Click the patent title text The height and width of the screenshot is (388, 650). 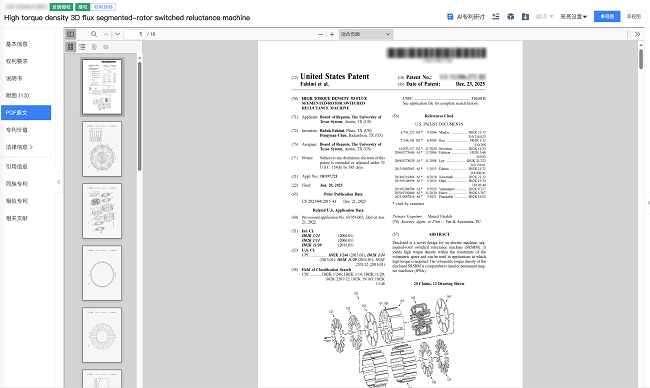(127, 18)
